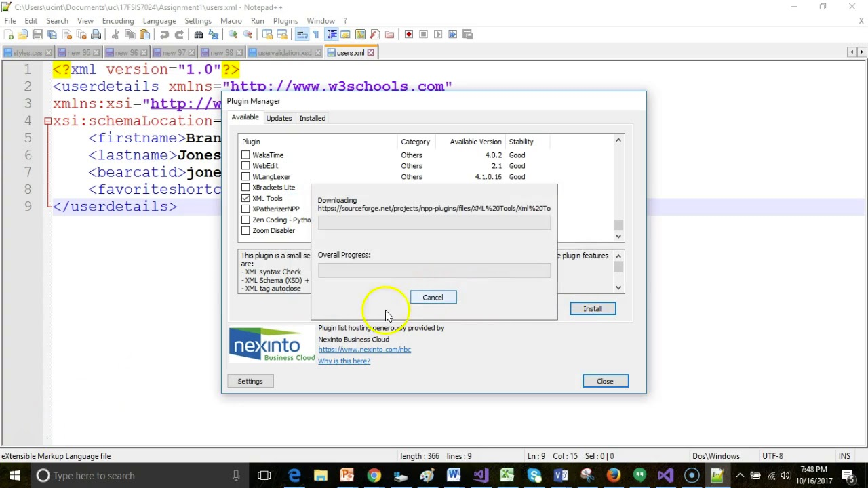Click the Print toolbar icon
Screen dimensions: 868x488
pyautogui.click(x=96, y=35)
